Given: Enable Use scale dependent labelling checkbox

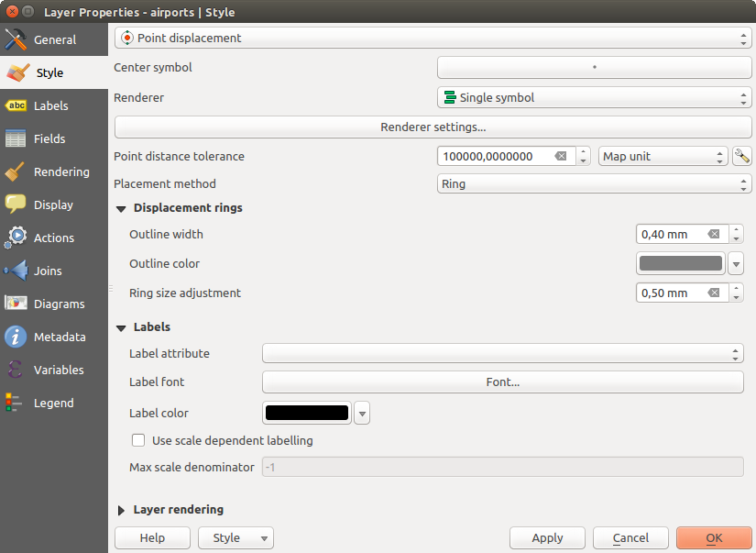Looking at the screenshot, I should tap(138, 440).
